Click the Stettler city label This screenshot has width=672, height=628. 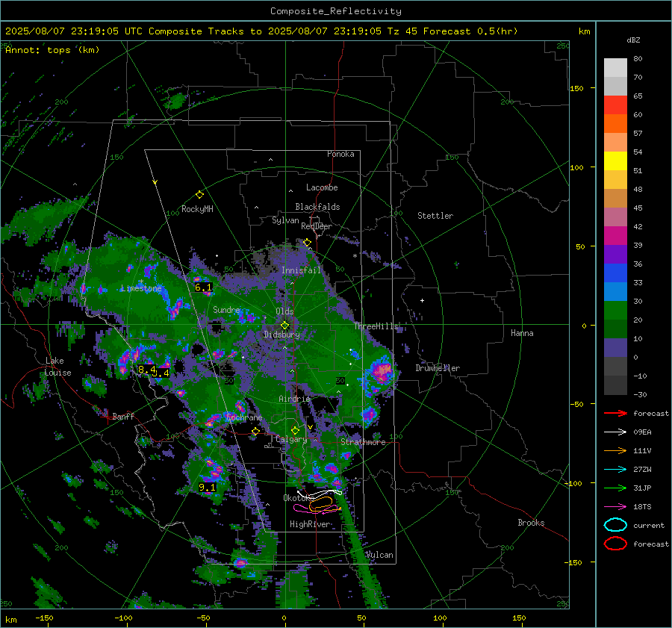pyautogui.click(x=435, y=216)
